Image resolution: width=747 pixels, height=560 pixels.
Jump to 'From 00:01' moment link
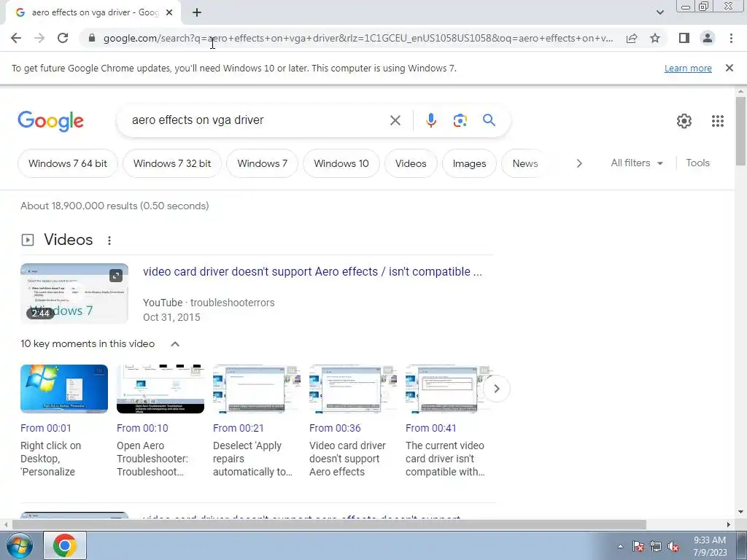click(46, 428)
